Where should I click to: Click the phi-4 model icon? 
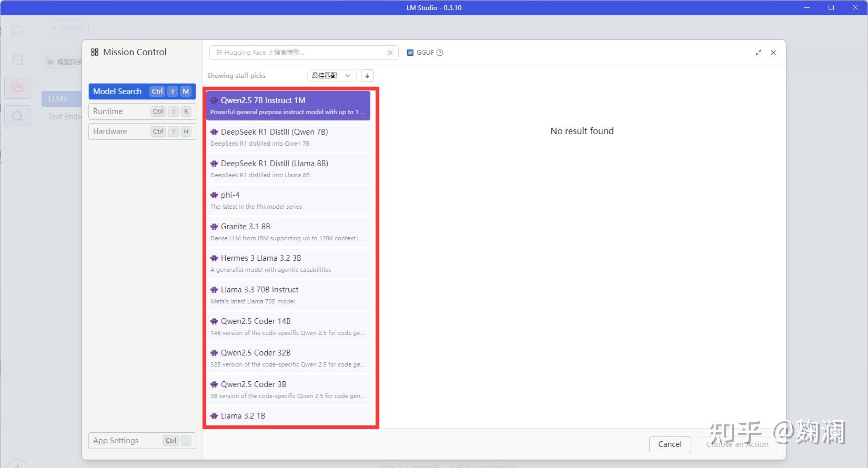214,195
